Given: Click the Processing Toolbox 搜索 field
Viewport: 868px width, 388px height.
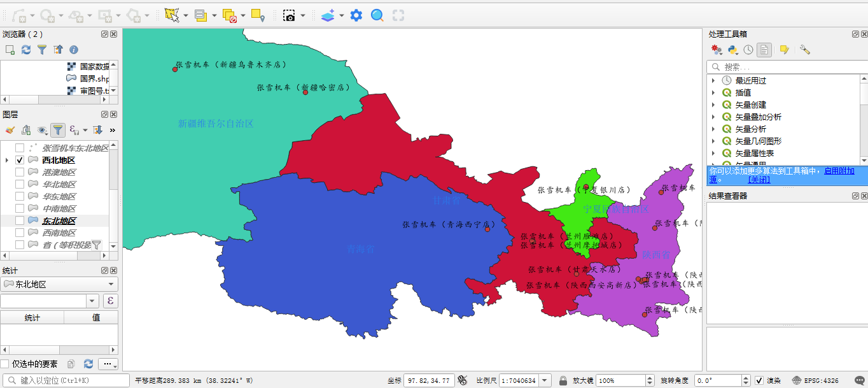Looking at the screenshot, I should point(787,67).
